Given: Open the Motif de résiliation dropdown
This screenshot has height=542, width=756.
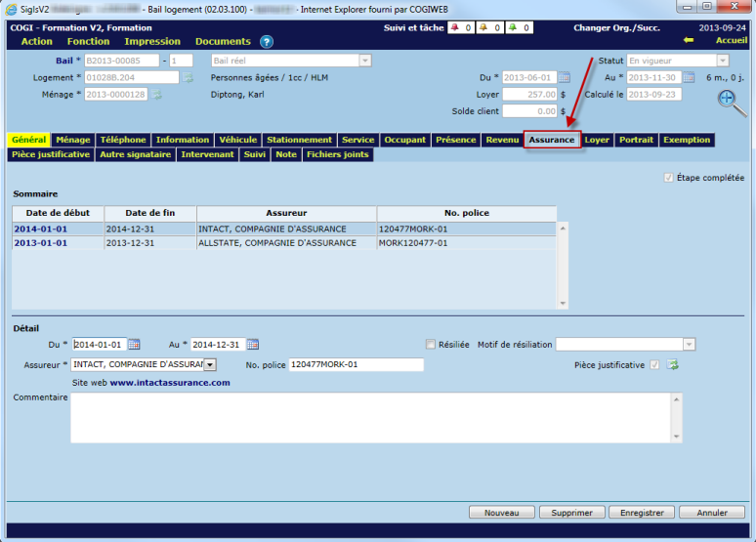Looking at the screenshot, I should point(689,345).
